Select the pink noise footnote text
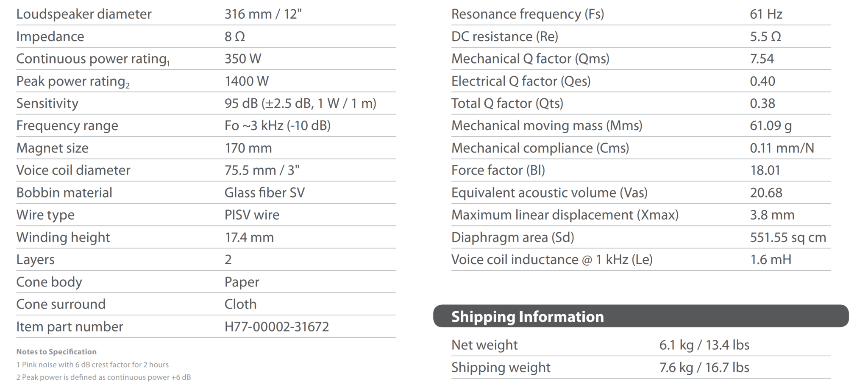Screen dimensions: 868x390 [92, 365]
